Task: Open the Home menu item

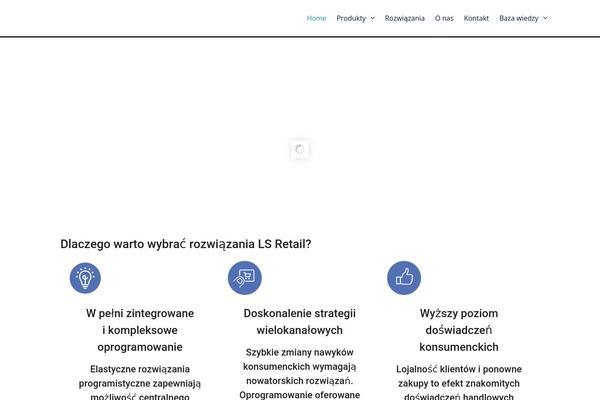Action: [x=316, y=18]
